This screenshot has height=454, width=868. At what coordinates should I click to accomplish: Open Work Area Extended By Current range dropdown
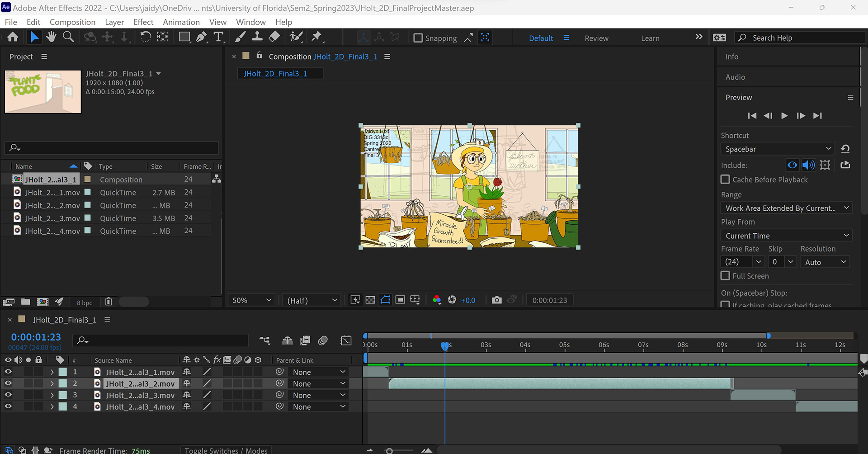(x=787, y=208)
